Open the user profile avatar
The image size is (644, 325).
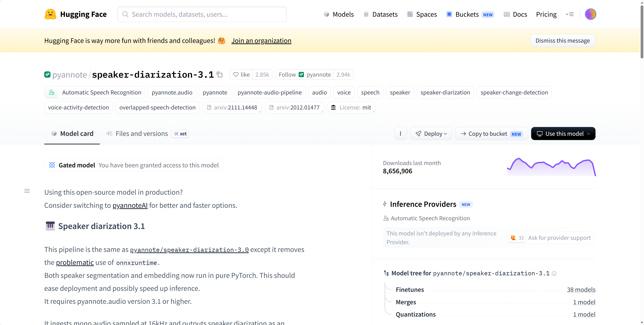pos(590,14)
